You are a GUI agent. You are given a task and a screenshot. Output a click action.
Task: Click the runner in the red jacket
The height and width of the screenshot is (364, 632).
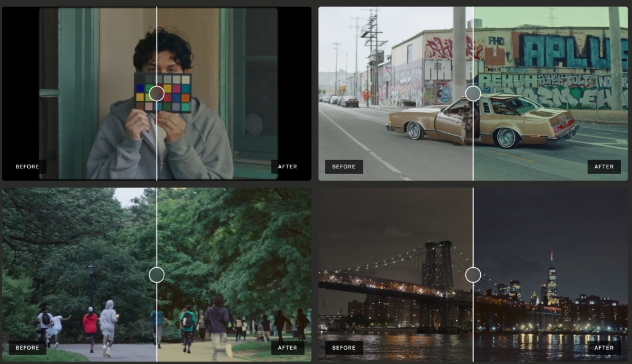(90, 324)
